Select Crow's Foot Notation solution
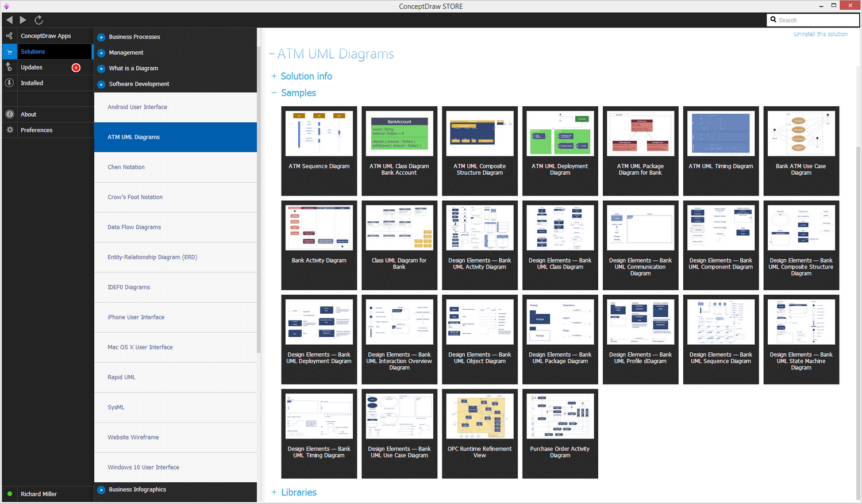Screen dimensions: 862x504 point(175,197)
